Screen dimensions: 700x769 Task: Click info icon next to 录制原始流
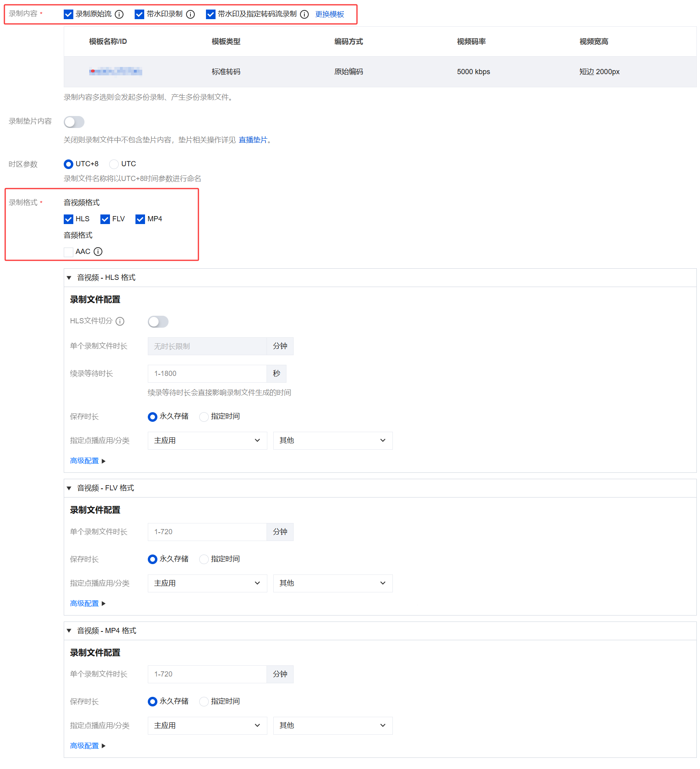click(119, 14)
